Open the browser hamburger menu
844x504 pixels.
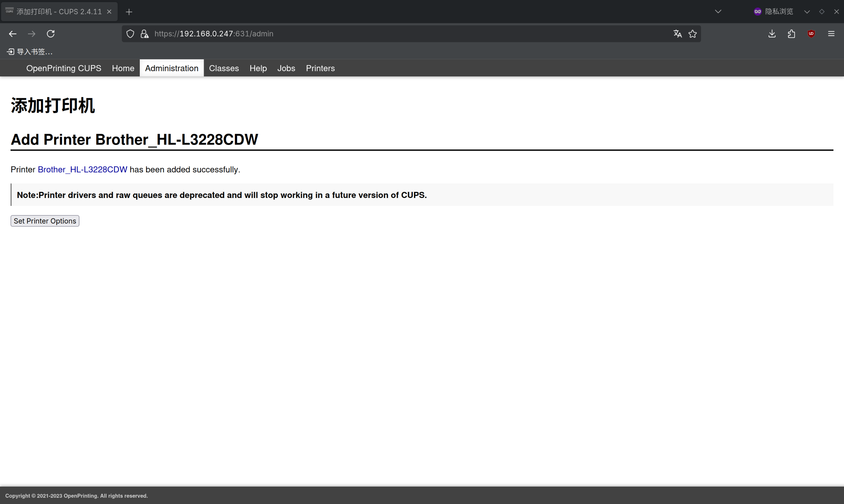point(831,34)
